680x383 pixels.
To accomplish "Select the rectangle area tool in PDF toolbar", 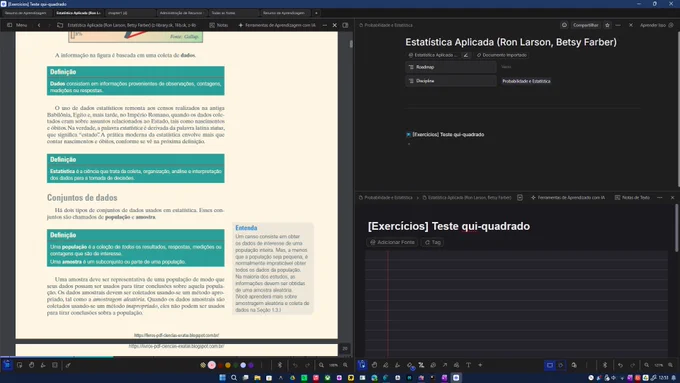I will [x=55, y=365].
